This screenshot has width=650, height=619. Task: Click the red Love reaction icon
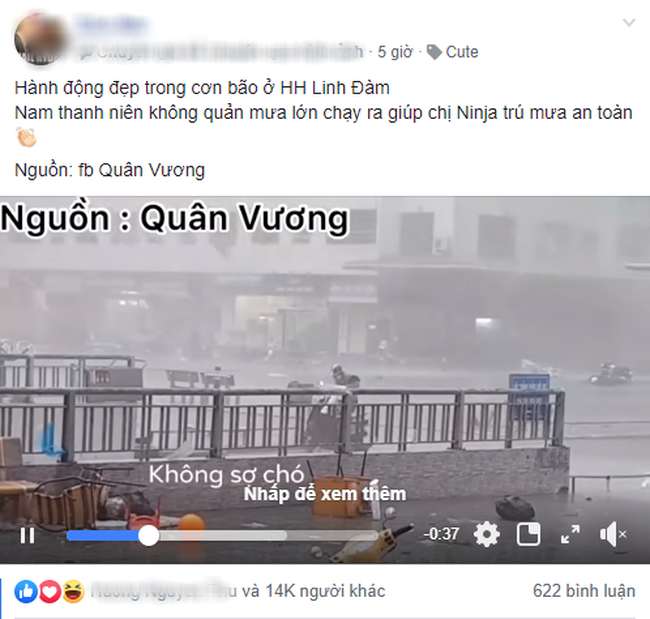pos(50,592)
